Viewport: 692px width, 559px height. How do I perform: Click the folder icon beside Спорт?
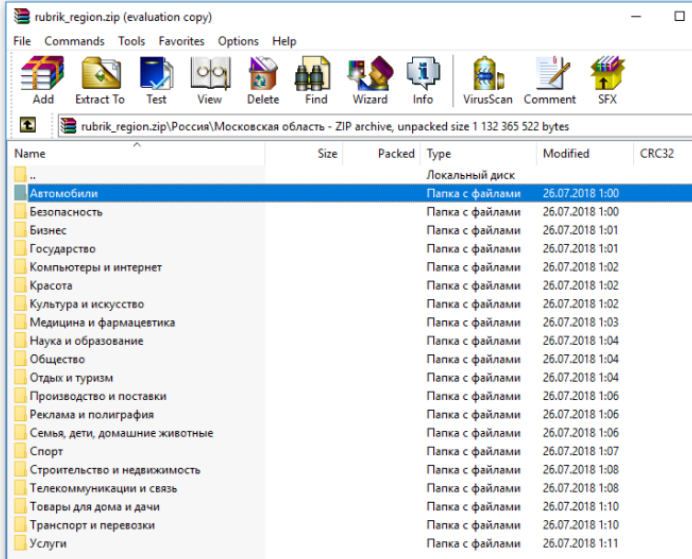(x=20, y=451)
